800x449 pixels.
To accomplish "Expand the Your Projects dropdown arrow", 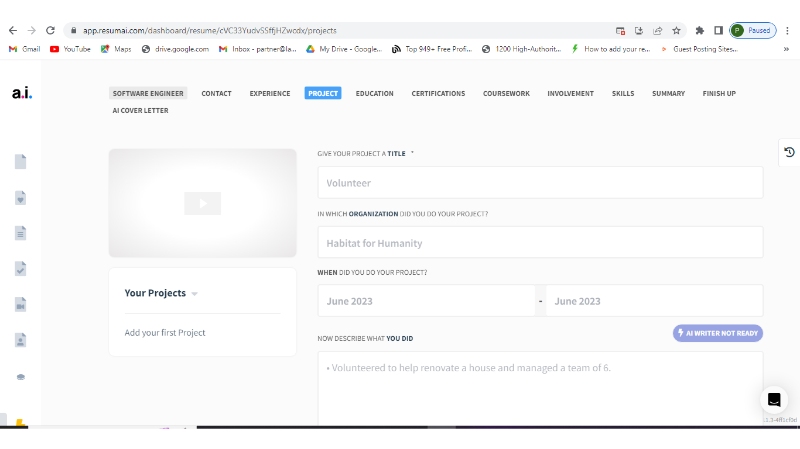I will (x=195, y=294).
